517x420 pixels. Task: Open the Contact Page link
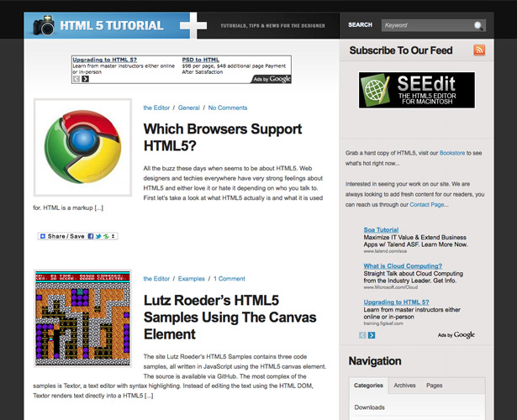pos(427,205)
